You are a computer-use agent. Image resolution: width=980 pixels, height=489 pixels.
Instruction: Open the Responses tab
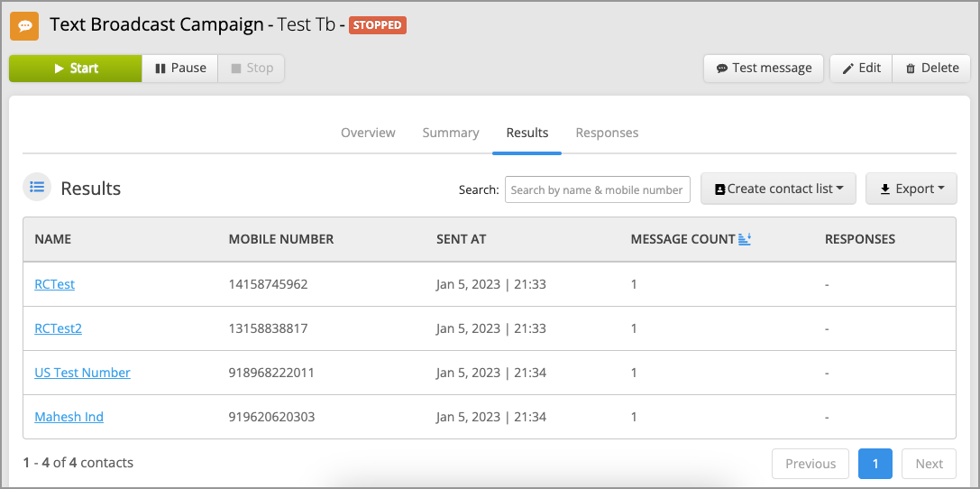[x=607, y=133]
